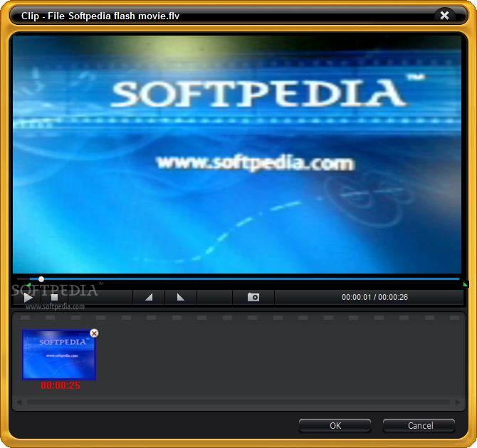The height and width of the screenshot is (448, 477).
Task: Confirm with the OK button
Action: click(335, 425)
